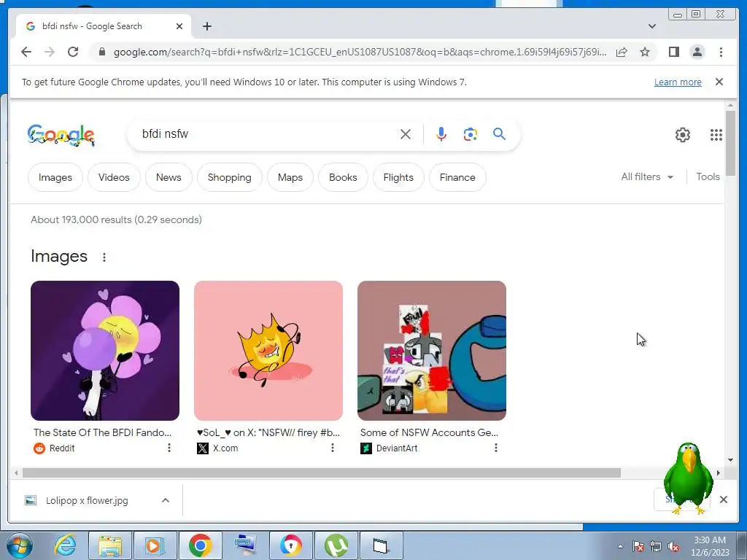
Task: Click the green parrot desktop assistant
Action: [x=688, y=478]
